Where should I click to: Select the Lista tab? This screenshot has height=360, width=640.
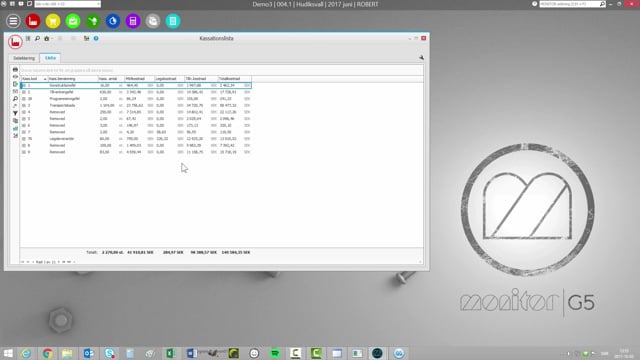point(50,58)
